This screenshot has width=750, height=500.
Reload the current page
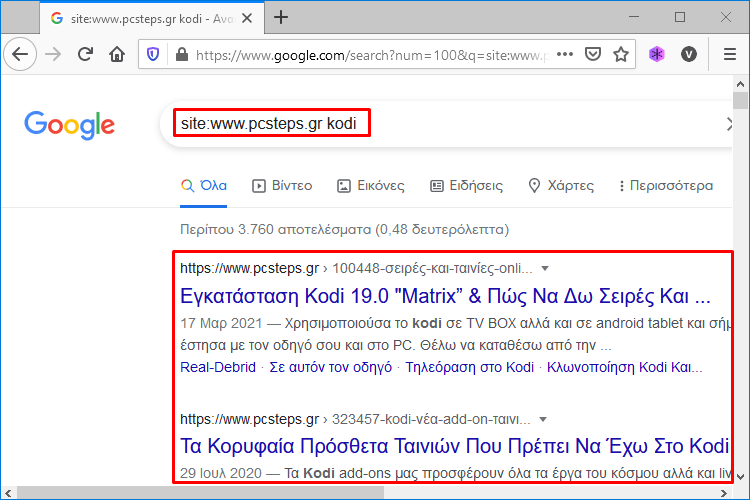[85, 54]
